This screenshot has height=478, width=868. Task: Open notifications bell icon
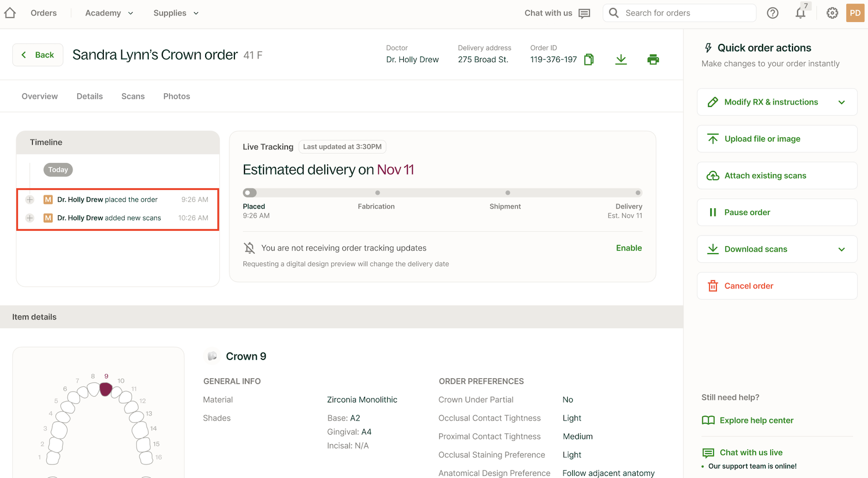(x=800, y=13)
